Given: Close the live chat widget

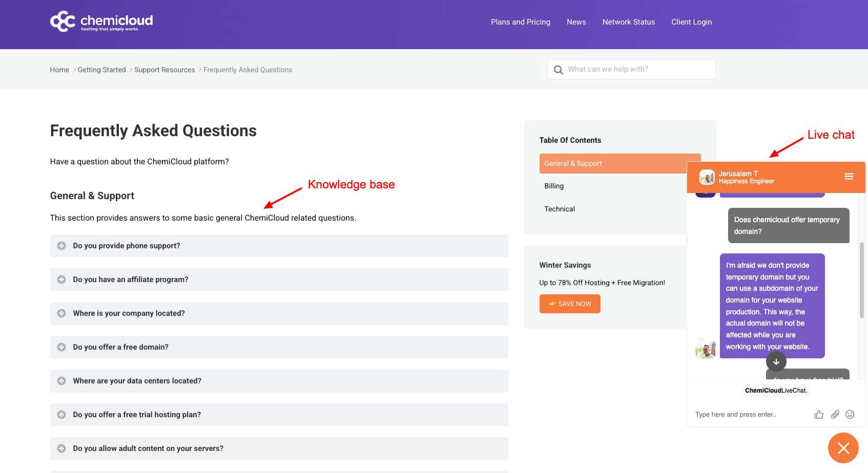Looking at the screenshot, I should coord(843,448).
